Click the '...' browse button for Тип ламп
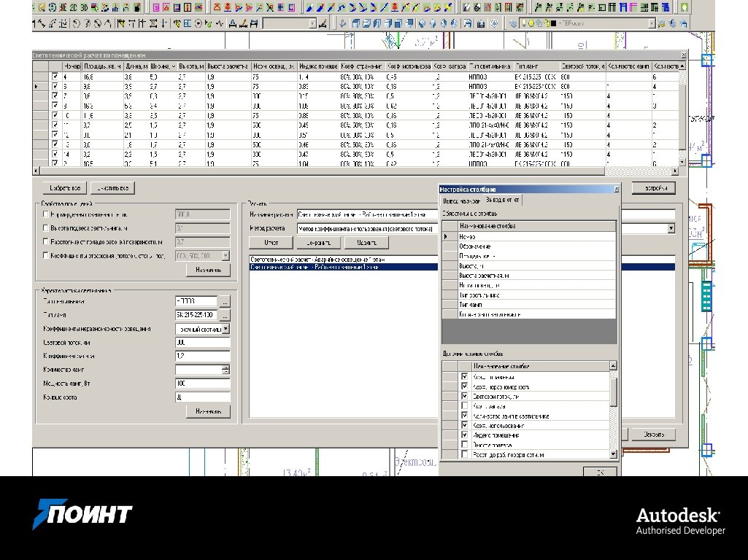Screen dimensions: 748x560 pyautogui.click(x=225, y=315)
